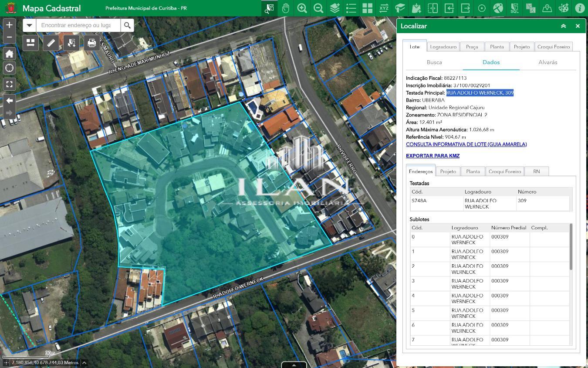Open the basemap gallery grid icon
The image size is (588, 368).
pos(367,8)
